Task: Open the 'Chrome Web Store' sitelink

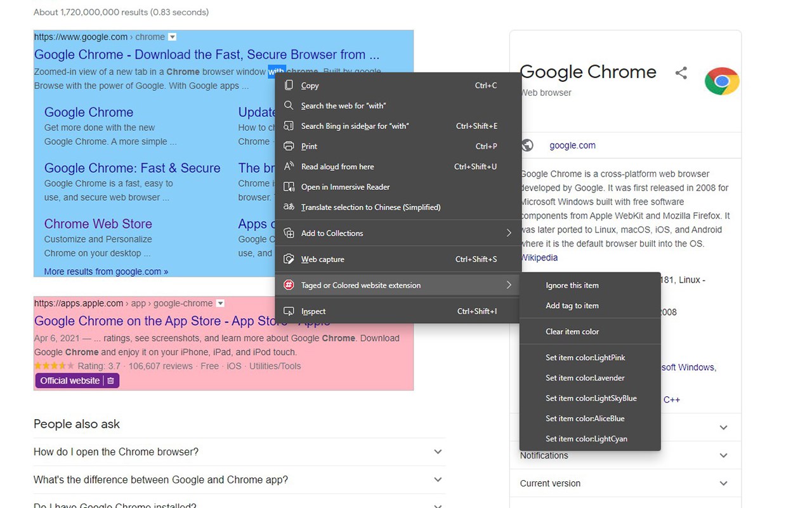Action: (98, 224)
